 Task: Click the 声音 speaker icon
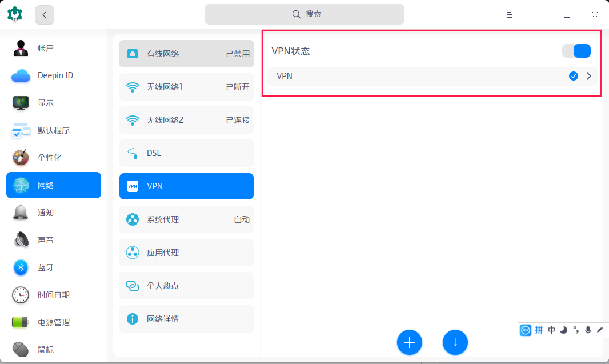21,240
